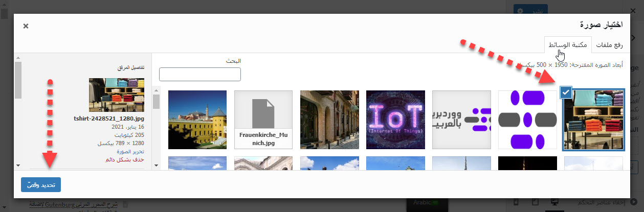Pick the ووردبريس بالعربية logo thumbnail
644x212 pixels.
[x=461, y=120]
